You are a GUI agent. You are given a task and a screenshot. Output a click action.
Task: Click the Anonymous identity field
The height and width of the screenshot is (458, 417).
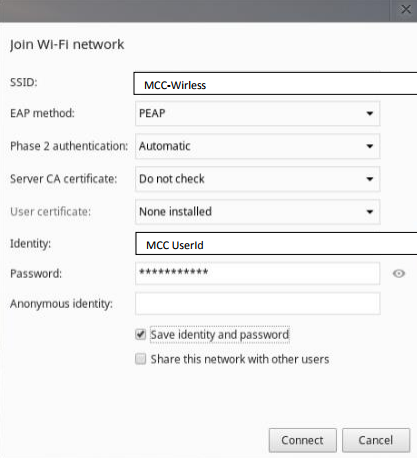pos(257,303)
